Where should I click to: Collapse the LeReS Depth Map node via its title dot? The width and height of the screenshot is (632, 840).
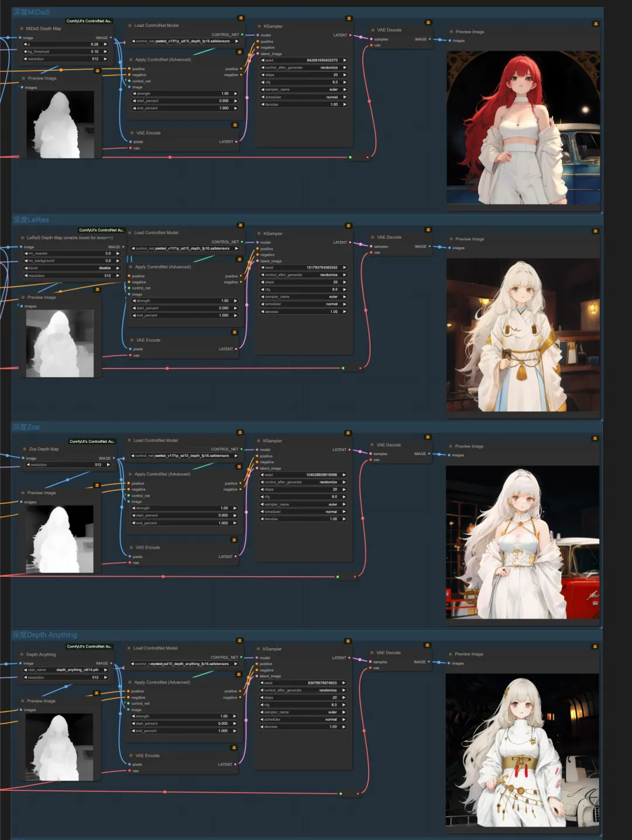[x=23, y=237]
